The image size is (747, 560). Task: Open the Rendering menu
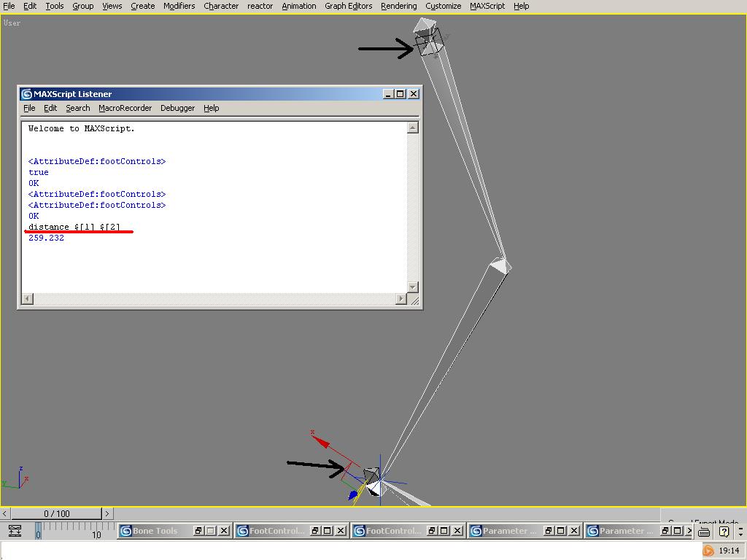click(399, 6)
